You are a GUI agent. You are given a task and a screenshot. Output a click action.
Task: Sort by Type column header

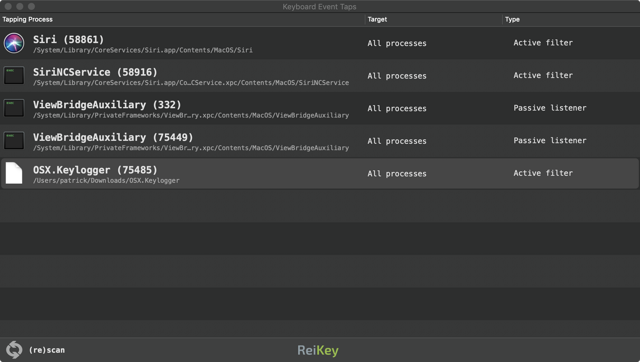click(x=512, y=19)
